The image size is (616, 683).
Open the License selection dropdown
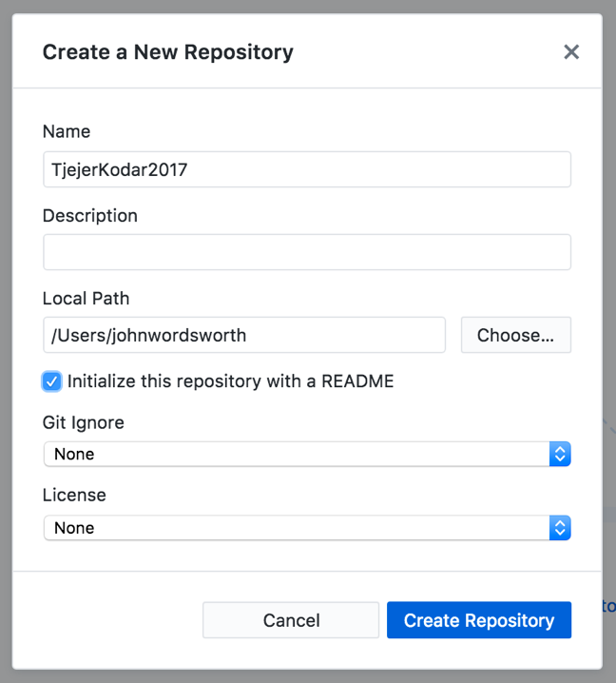pyautogui.click(x=297, y=527)
